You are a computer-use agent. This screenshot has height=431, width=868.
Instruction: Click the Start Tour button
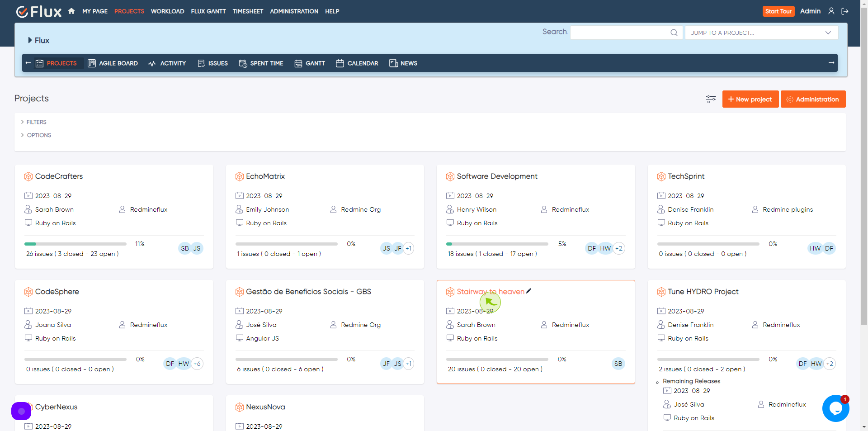pos(778,11)
